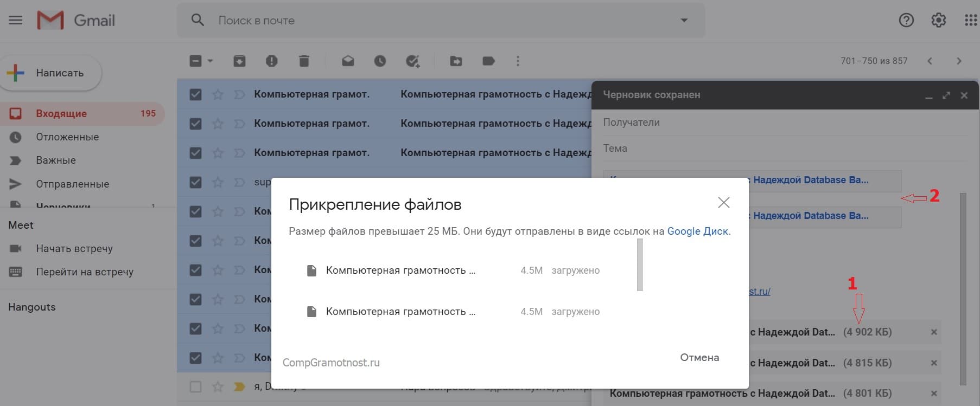
Task: Open the Labels tag icon
Action: pos(488,61)
